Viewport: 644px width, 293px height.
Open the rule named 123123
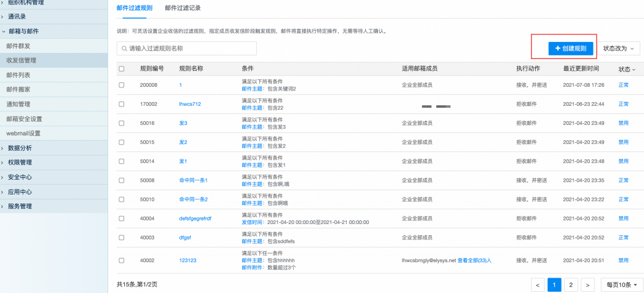(187, 260)
